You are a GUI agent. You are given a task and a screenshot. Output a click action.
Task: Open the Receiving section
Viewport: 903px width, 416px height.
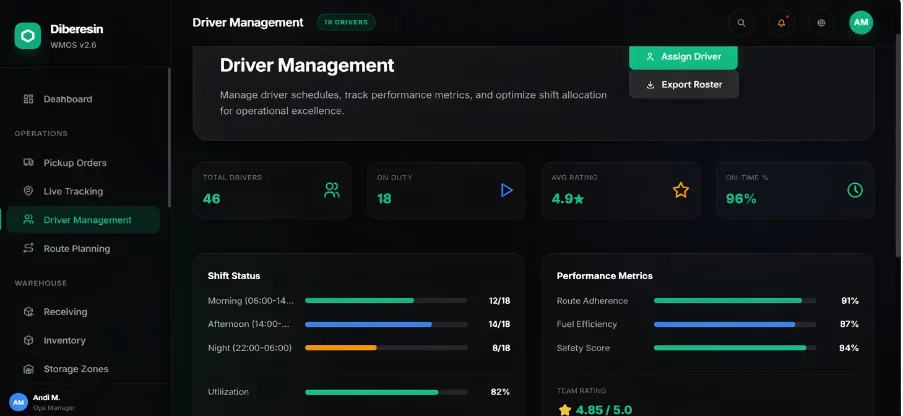pyautogui.click(x=84, y=312)
